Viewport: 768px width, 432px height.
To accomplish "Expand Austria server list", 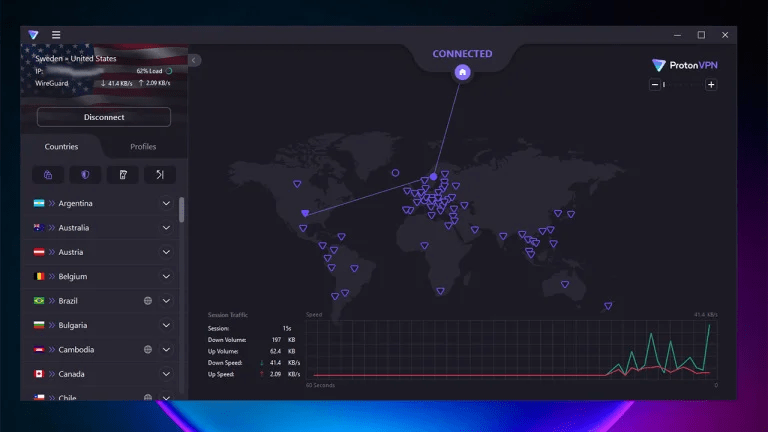I will [167, 252].
